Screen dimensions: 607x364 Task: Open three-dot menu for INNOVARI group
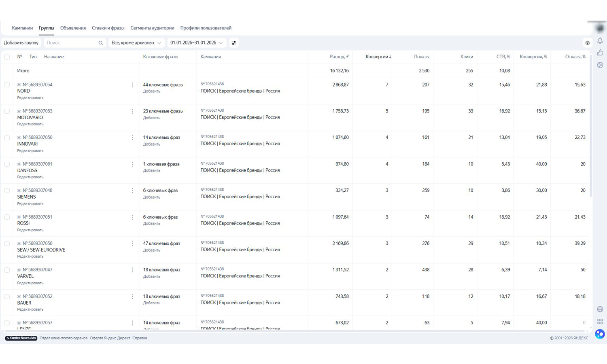[132, 138]
